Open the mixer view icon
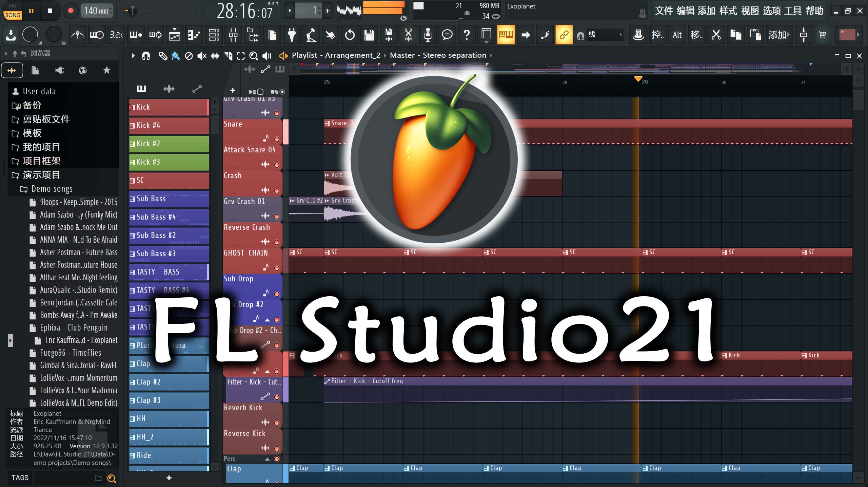 click(x=233, y=35)
